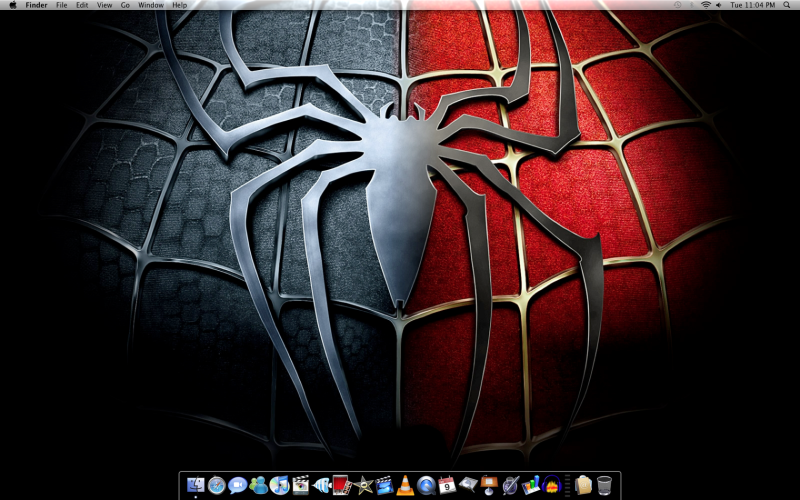
Task: Launch QuickTime Player from dock
Action: [426, 485]
